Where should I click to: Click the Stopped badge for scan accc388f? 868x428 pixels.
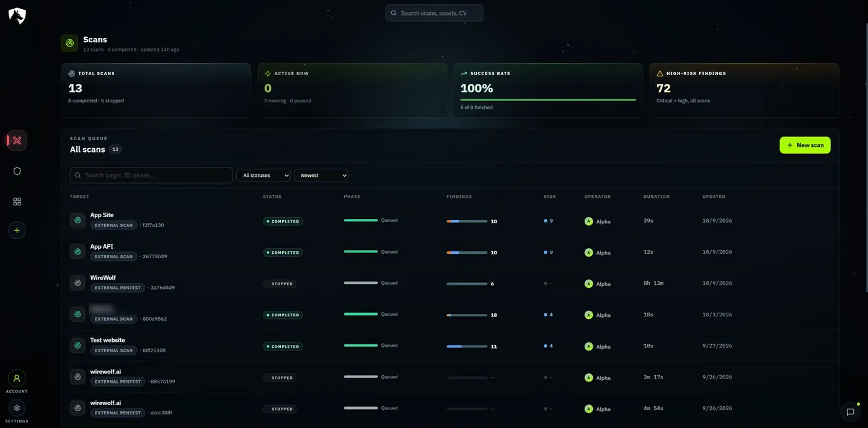click(280, 409)
